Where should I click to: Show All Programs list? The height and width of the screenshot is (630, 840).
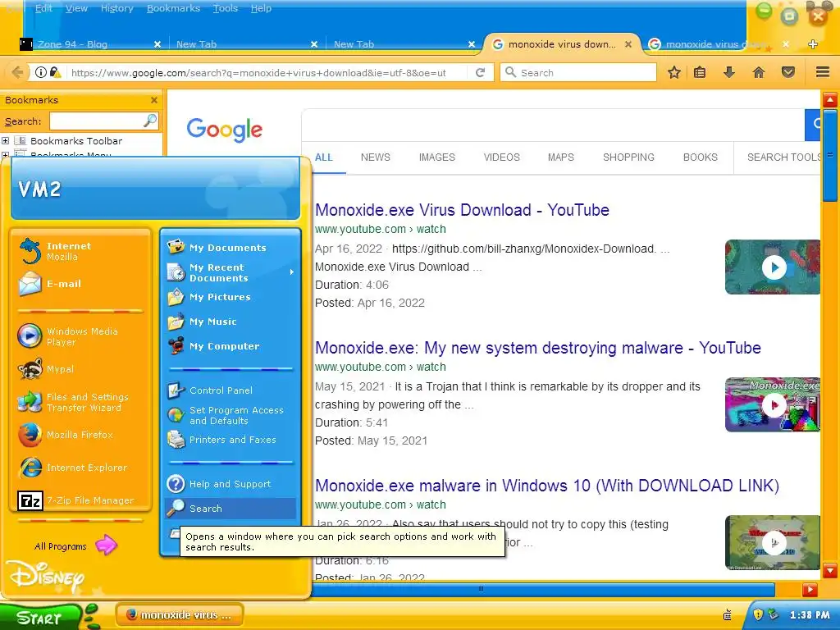pyautogui.click(x=75, y=546)
